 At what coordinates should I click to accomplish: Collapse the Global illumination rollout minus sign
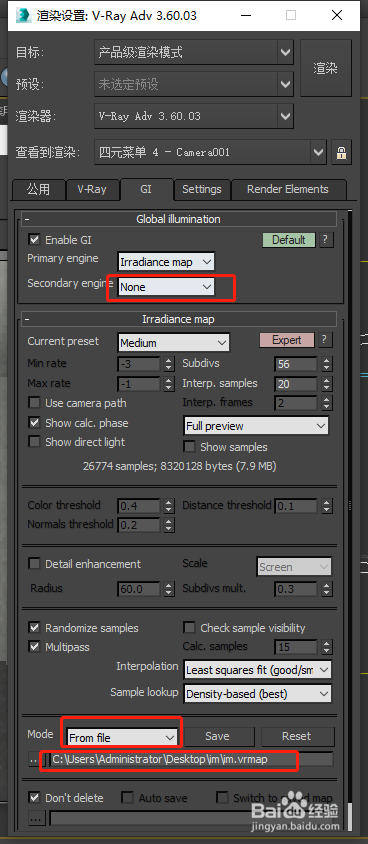coord(27,220)
